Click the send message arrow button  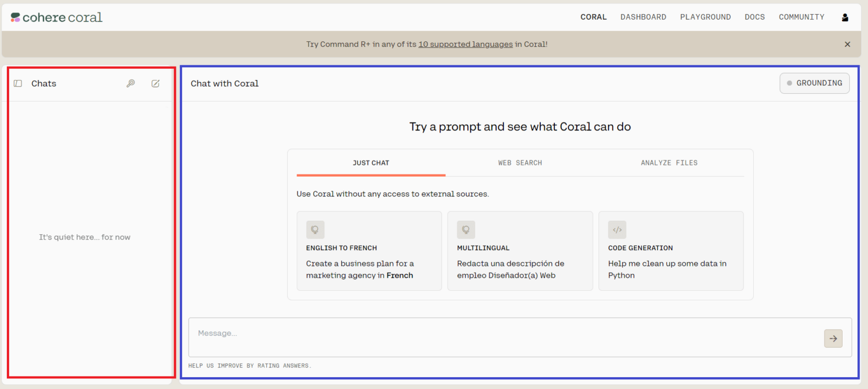[x=833, y=338]
